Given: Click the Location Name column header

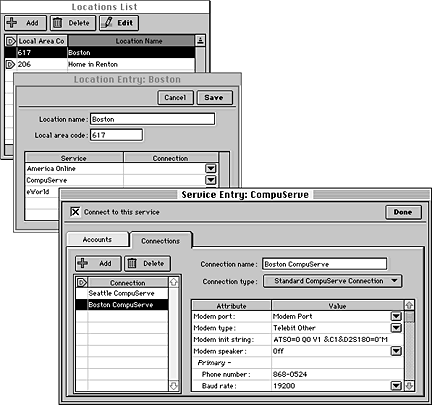Looking at the screenshot, I should click(131, 41).
